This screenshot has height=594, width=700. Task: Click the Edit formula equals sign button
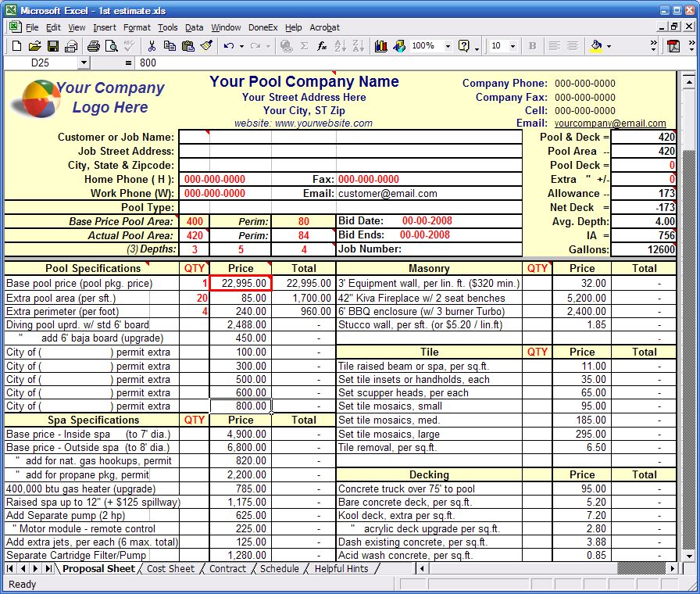click(x=128, y=63)
